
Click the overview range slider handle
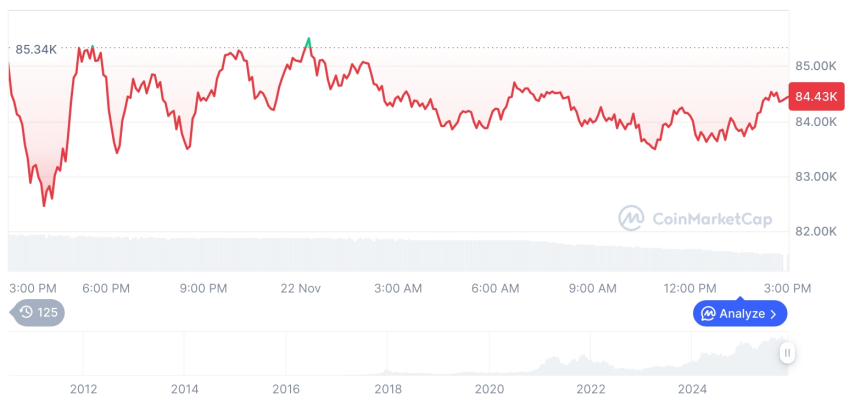pos(788,353)
